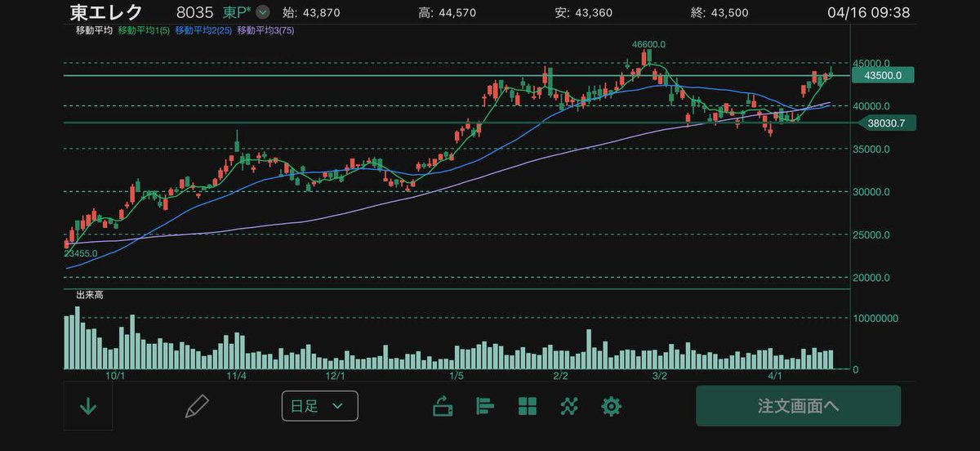This screenshot has width=980, height=451.
Task: Open the price-range volume bars icon
Action: click(485, 406)
